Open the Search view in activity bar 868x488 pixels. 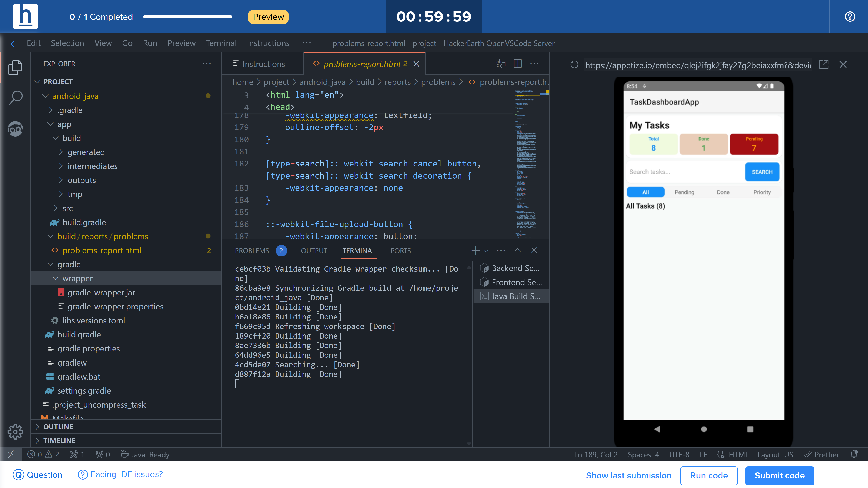click(x=15, y=98)
